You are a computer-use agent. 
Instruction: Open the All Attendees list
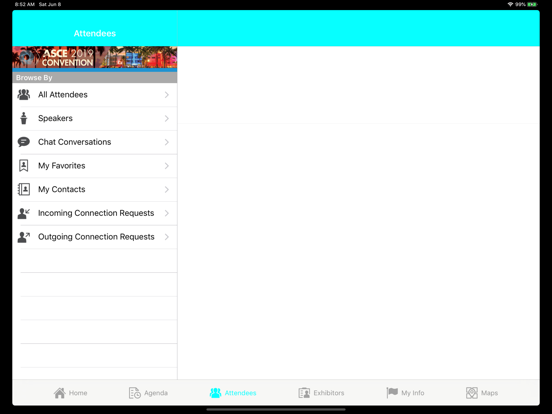[x=95, y=95]
